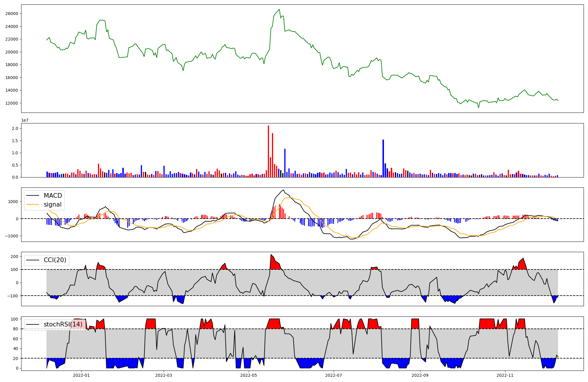Click the 80 label on stochRSI axis
588x382 pixels.
coord(16,329)
